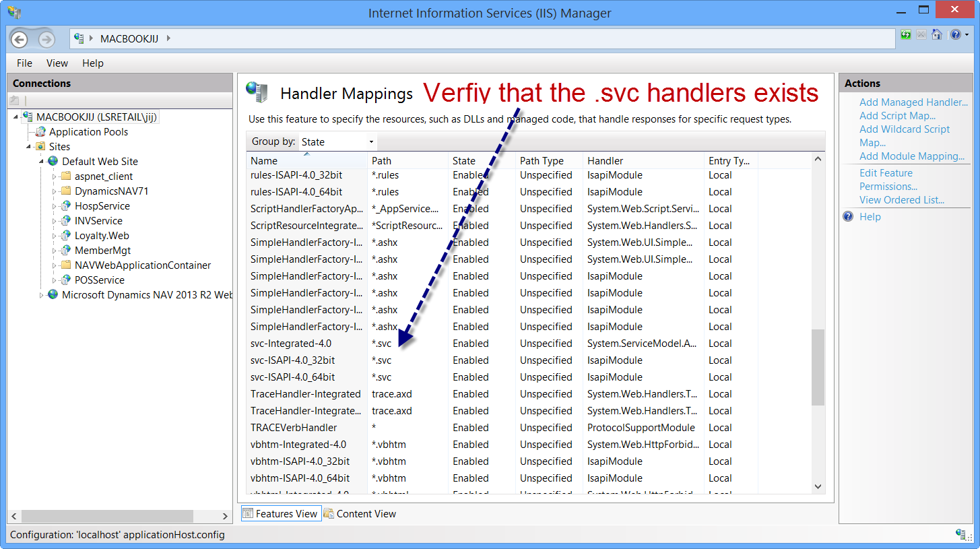Select the svc-ISAPI-4.0_64bit handler row
Viewport: 980px width, 549px height.
click(x=529, y=377)
